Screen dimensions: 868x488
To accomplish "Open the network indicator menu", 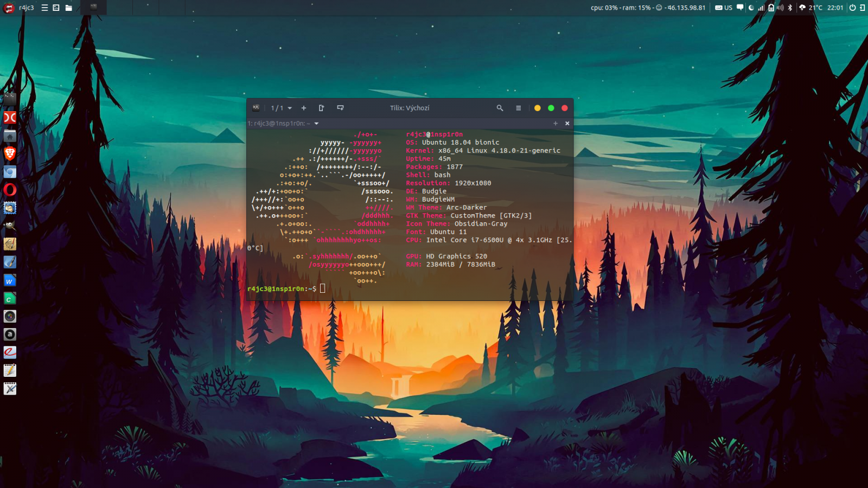I will pyautogui.click(x=761, y=8).
